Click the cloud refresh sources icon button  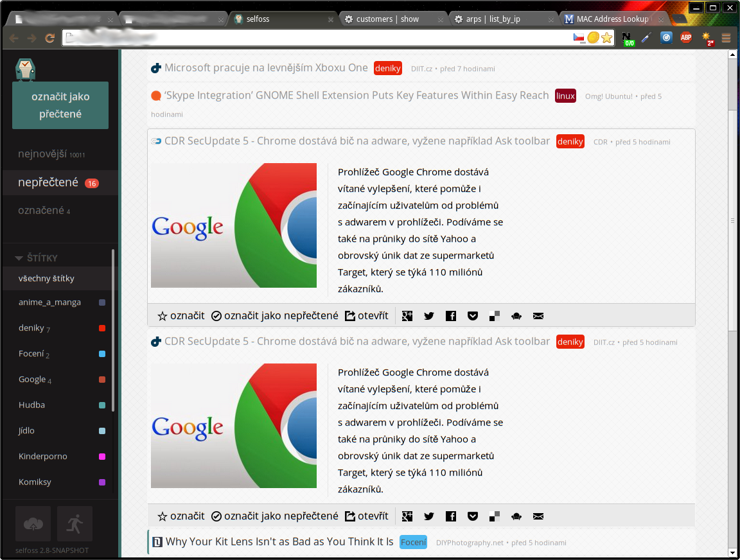click(x=33, y=523)
